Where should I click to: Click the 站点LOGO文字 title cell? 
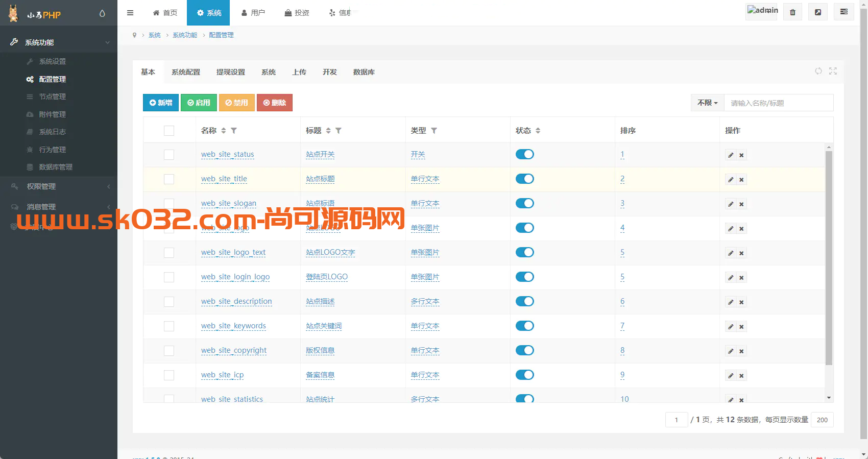pos(330,252)
